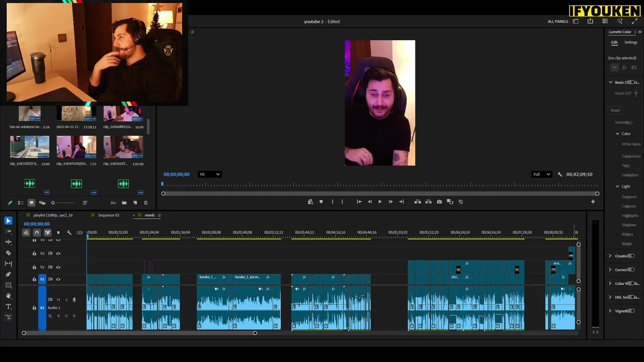
Task: Add marker in program monitor
Action: pyautogui.click(x=321, y=202)
